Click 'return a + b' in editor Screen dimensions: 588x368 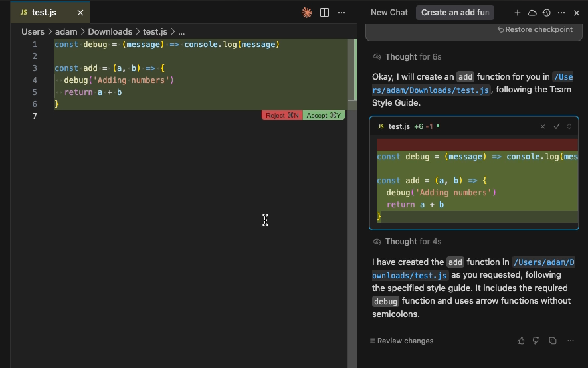tap(92, 92)
